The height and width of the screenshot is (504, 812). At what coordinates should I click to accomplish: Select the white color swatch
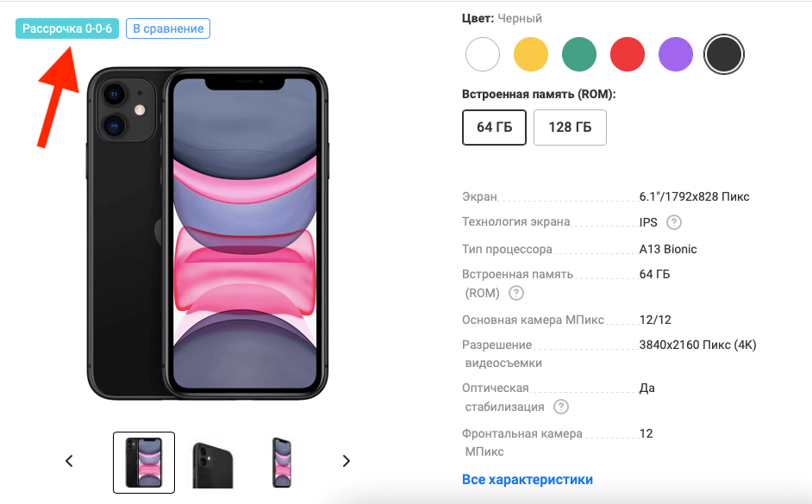(483, 54)
